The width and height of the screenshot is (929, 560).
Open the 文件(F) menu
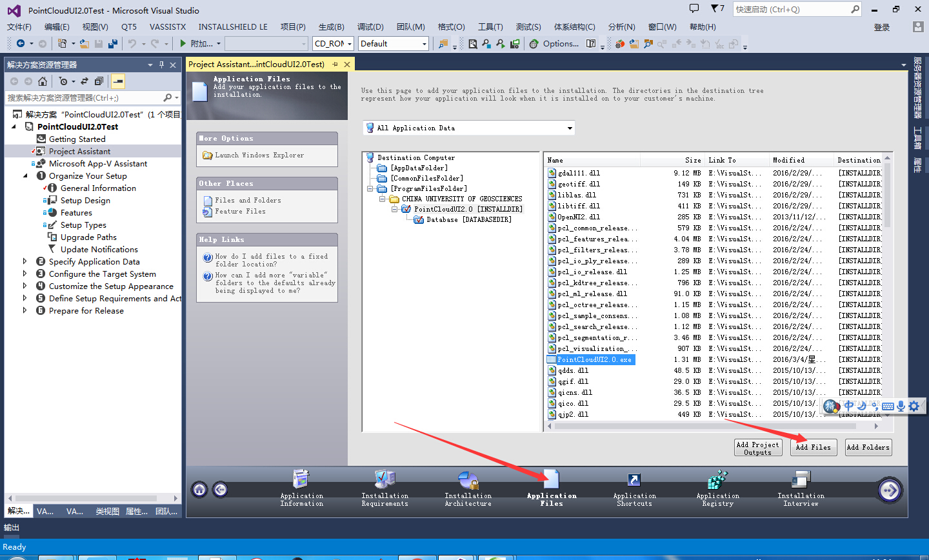click(19, 26)
